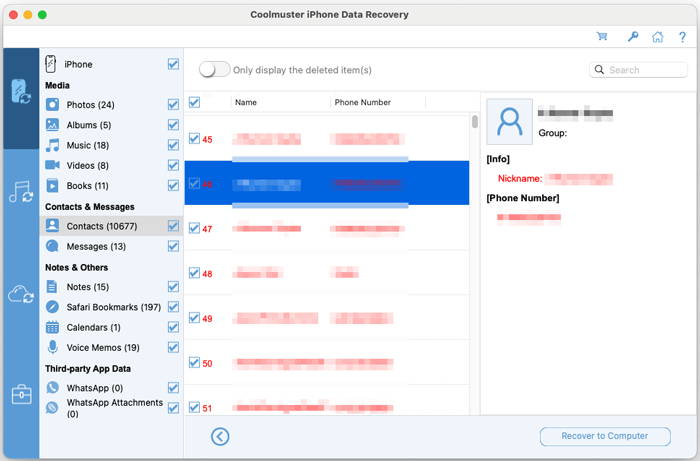Switch to iCloud recovery mode

21,295
